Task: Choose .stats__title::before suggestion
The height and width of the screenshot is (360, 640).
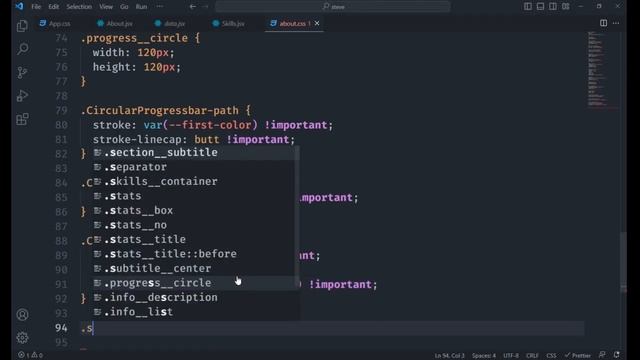Action: click(x=194, y=254)
